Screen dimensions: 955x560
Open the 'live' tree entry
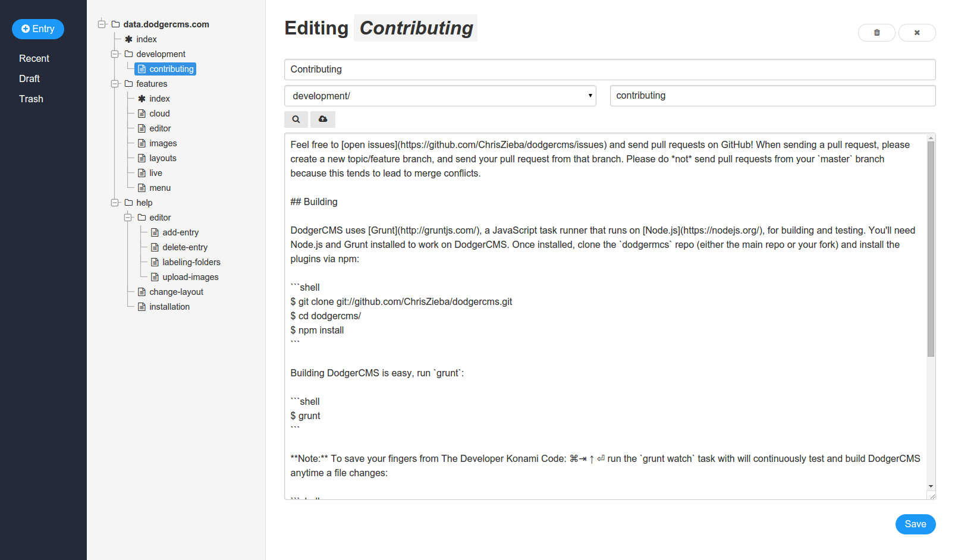tap(156, 173)
